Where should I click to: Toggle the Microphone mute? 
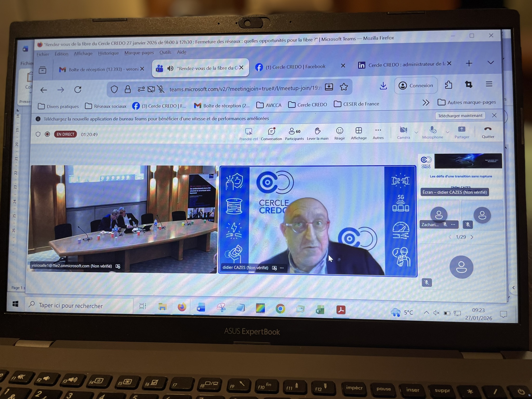tap(433, 130)
